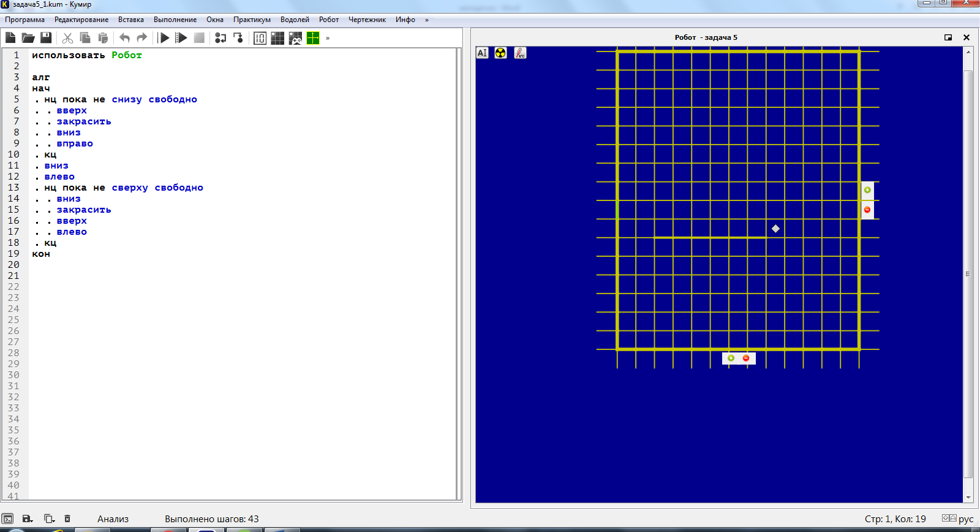
Task: Open the Программа menu
Action: (25, 20)
